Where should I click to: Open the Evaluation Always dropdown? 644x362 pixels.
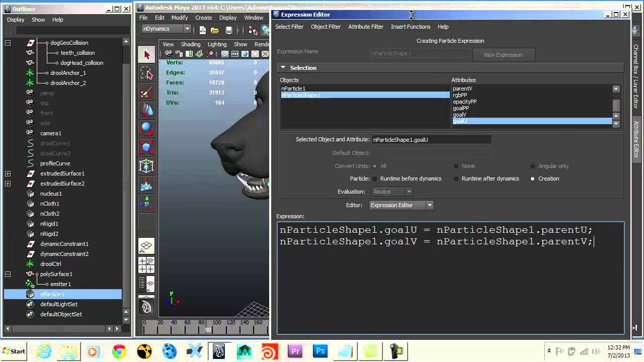pos(392,192)
